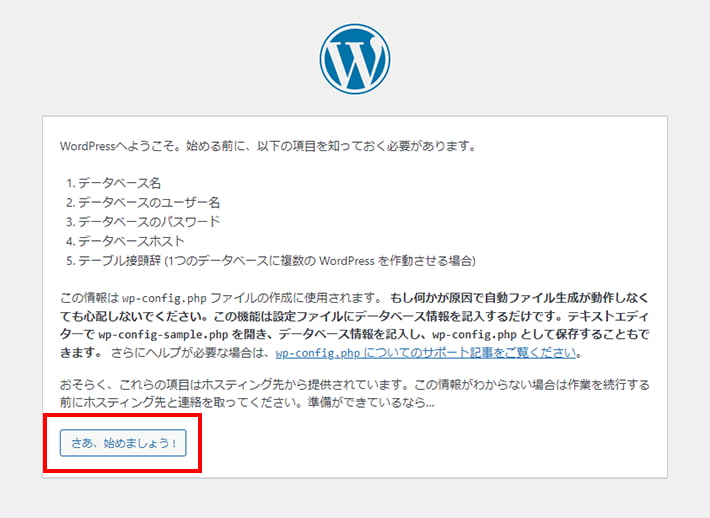710x518 pixels.
Task: Open the wp-config.php support article link
Action: point(426,353)
